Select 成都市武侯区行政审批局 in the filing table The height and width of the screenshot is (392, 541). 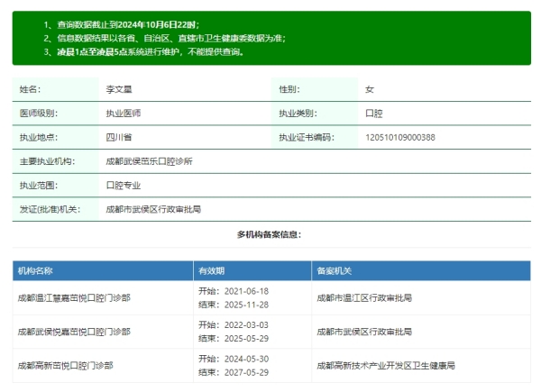(x=364, y=332)
